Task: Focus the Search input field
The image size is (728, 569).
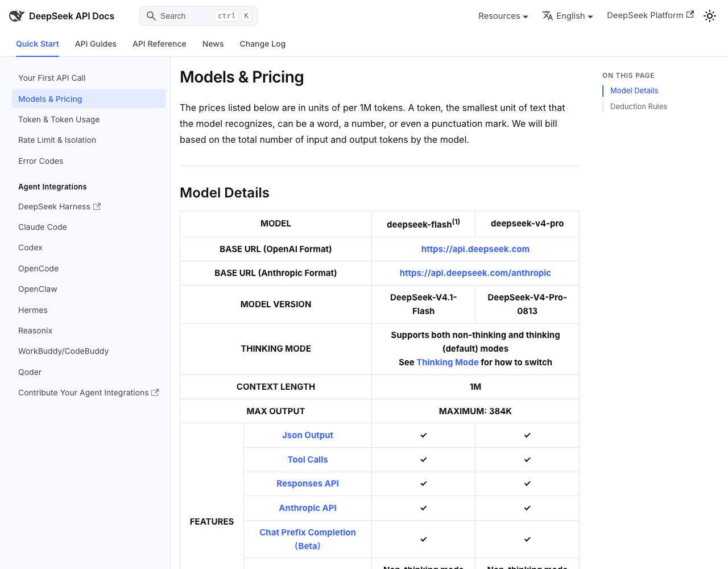Action: point(198,16)
